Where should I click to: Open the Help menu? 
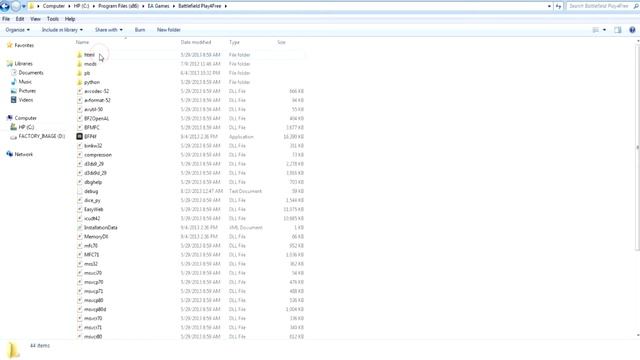coord(70,19)
